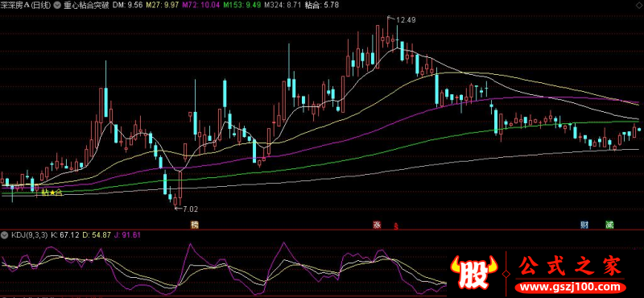The height and width of the screenshot is (298, 644).
Task: Click the blue 财 marker icon
Action: tap(584, 225)
